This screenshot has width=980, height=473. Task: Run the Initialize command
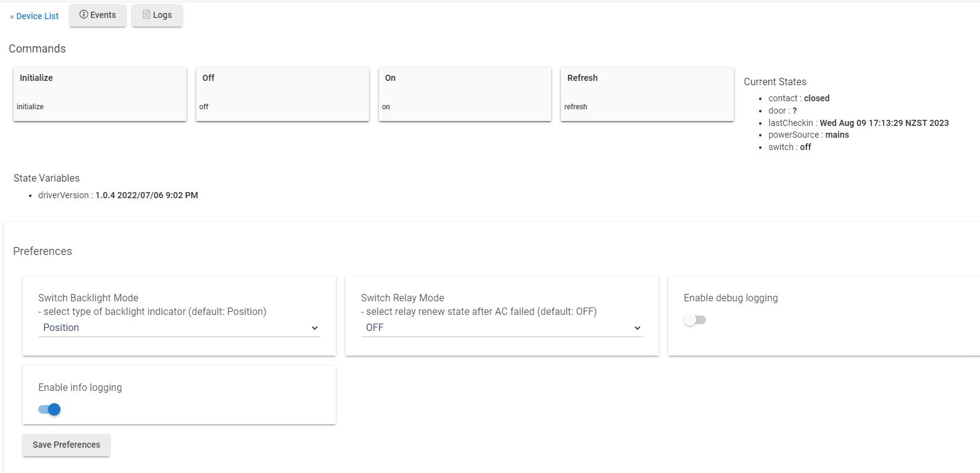click(99, 94)
